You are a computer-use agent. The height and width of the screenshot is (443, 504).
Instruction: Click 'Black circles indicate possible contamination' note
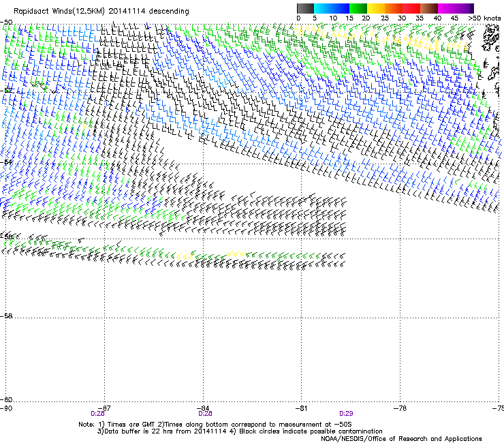tap(311, 431)
